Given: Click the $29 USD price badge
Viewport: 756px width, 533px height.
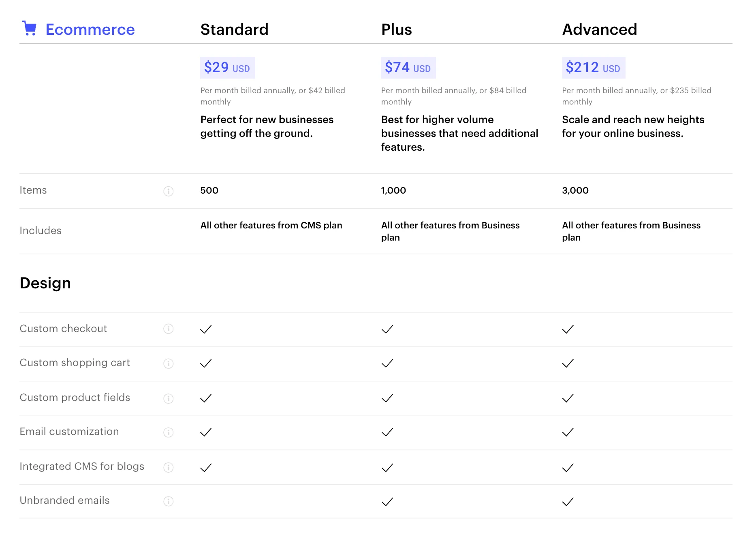Looking at the screenshot, I should 227,68.
